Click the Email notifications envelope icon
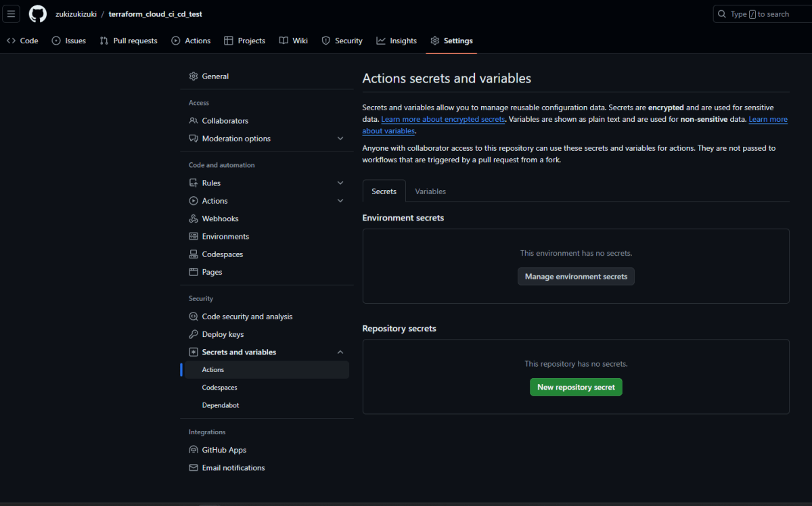This screenshot has width=812, height=506. pos(194,468)
